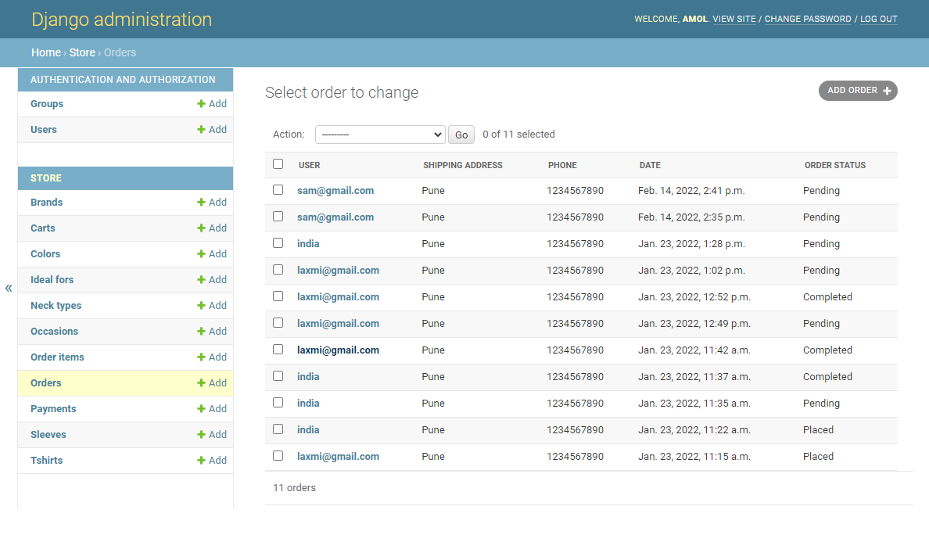Click the Change Password link
The height and width of the screenshot is (560, 929).
(808, 19)
